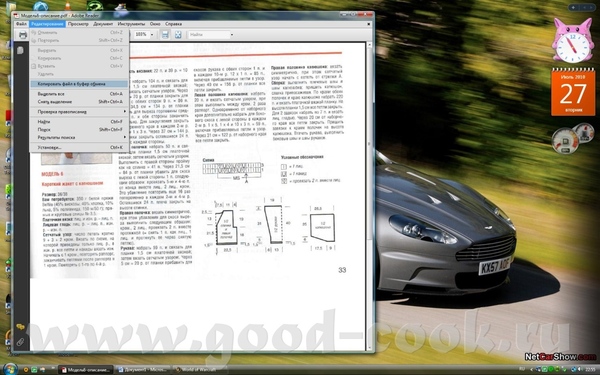Switch to Документ1 Microsoft Word taskbar button
The image size is (600, 375).
coord(142,370)
